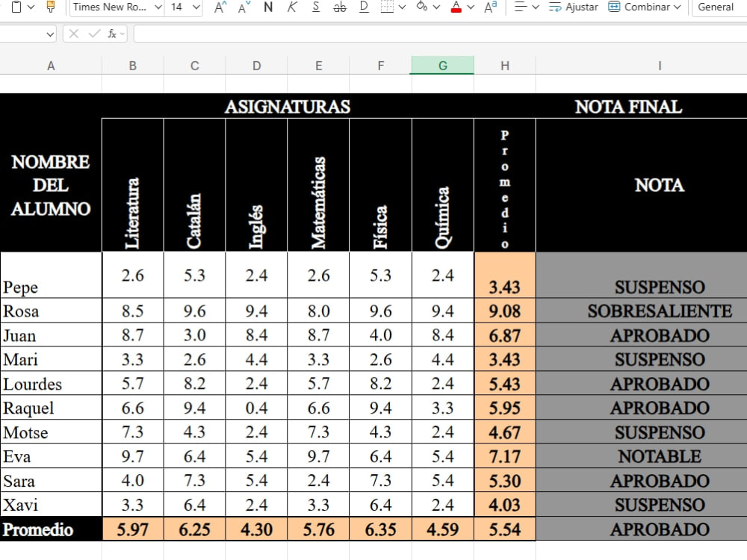Viewport: 747px width, 560px height.
Task: Select the Xavi name cell
Action: tap(51, 505)
